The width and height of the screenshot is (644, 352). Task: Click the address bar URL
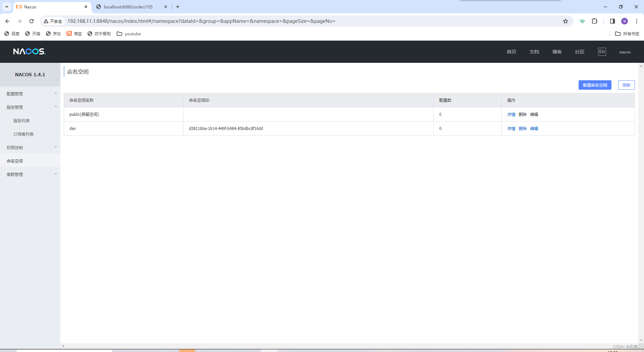click(201, 21)
